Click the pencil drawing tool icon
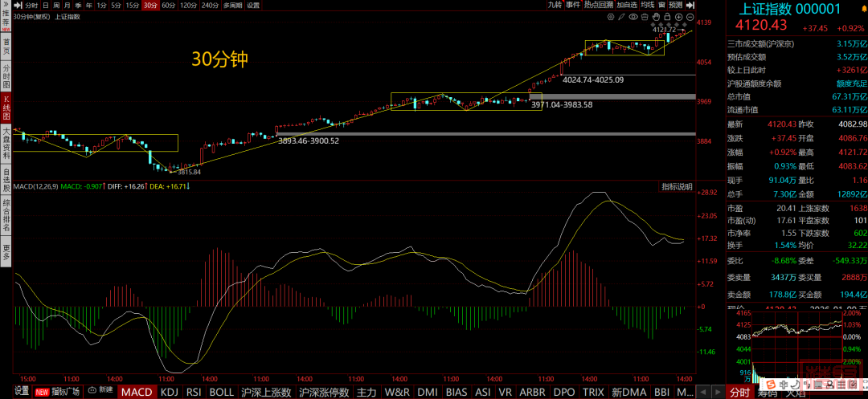This screenshot has width=868, height=399. 621,16
